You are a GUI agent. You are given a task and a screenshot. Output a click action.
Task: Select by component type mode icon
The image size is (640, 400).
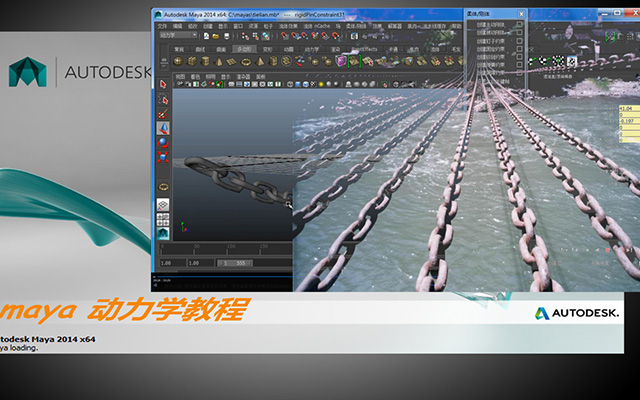[x=265, y=36]
